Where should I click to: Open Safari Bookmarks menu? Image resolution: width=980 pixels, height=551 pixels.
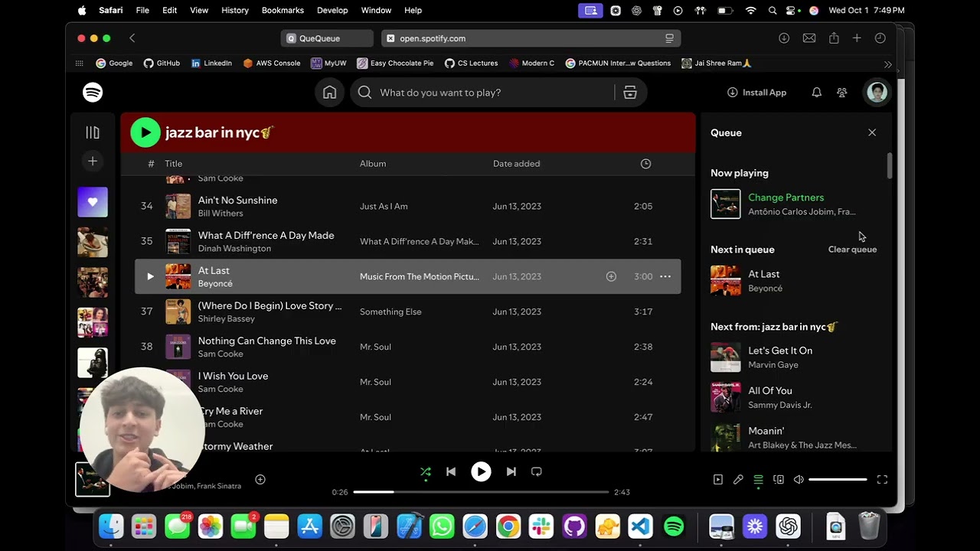coord(283,11)
